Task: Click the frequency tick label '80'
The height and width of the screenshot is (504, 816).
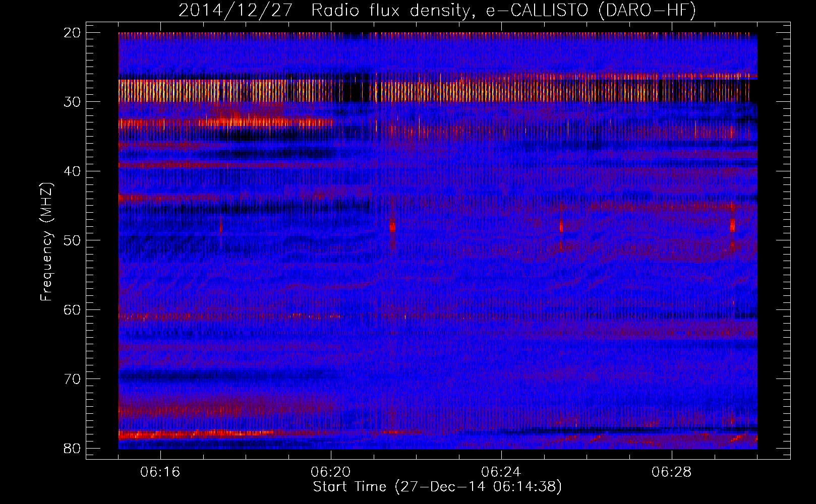Action: click(72, 449)
